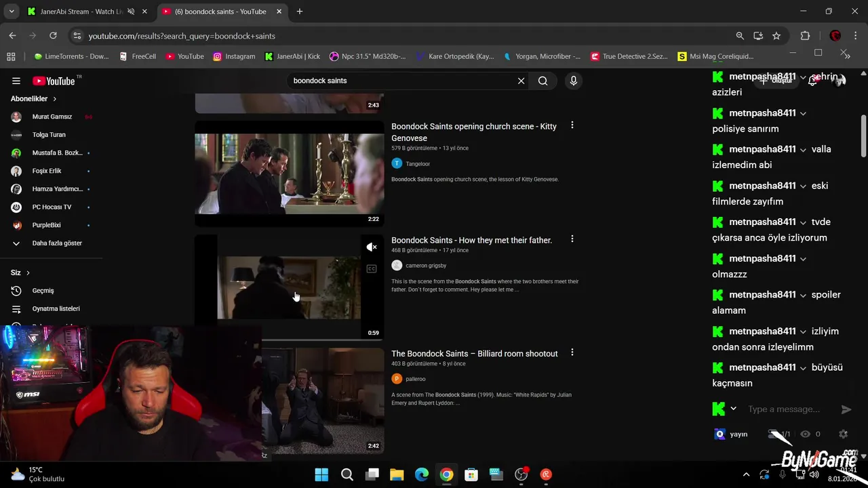The height and width of the screenshot is (488, 868).
Task: Unmute the inline video preview
Action: coord(371,247)
